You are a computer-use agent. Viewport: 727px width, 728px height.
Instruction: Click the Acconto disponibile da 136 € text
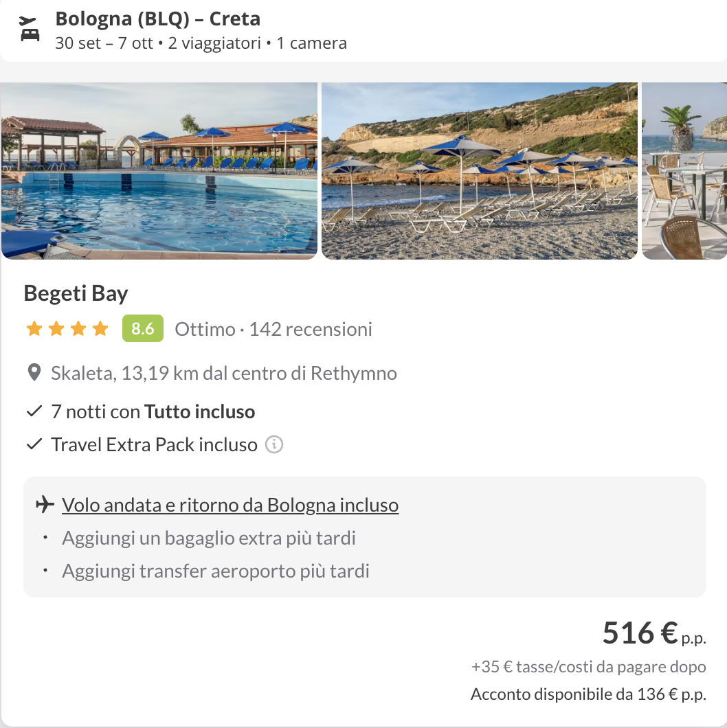(588, 694)
